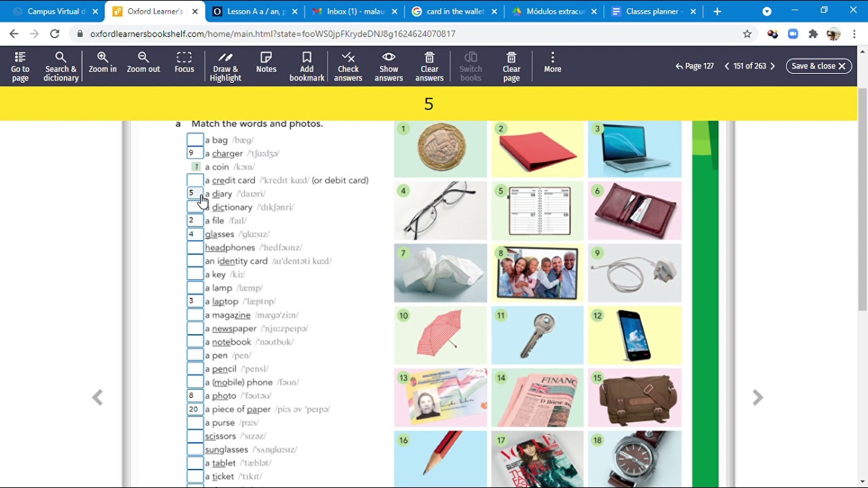Open the Chrome extensions puzzle icon

(x=813, y=34)
